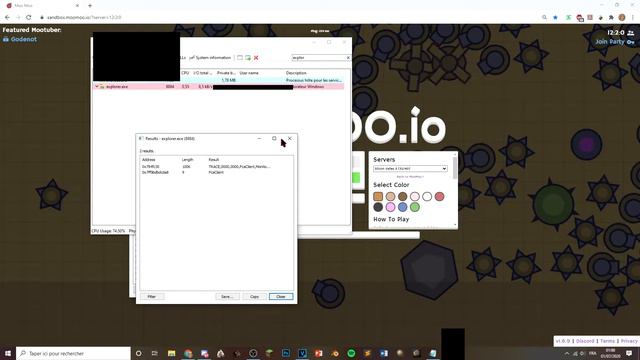The height and width of the screenshot is (360, 640).
Task: Click Close button in Results window
Action: click(281, 296)
